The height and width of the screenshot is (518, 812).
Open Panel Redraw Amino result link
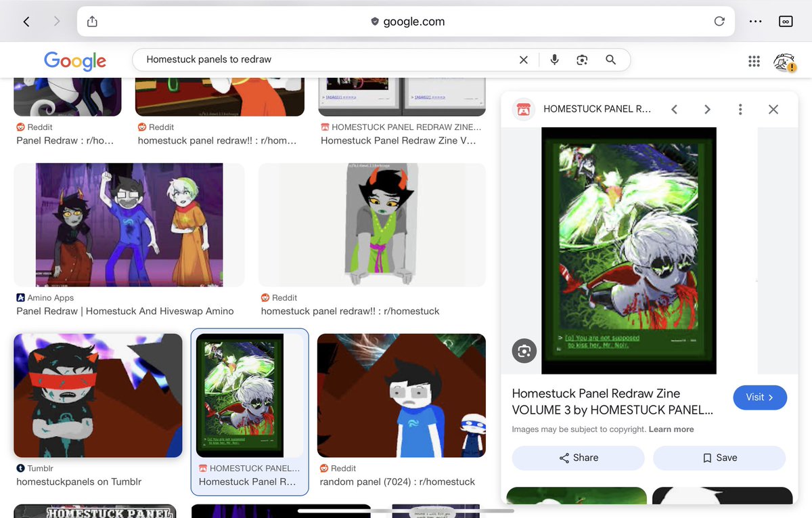point(125,311)
